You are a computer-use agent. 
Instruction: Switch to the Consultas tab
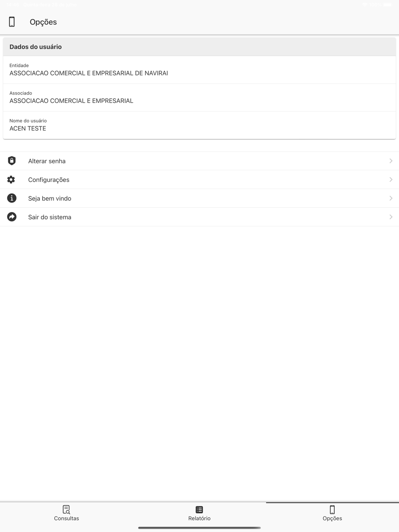67,513
